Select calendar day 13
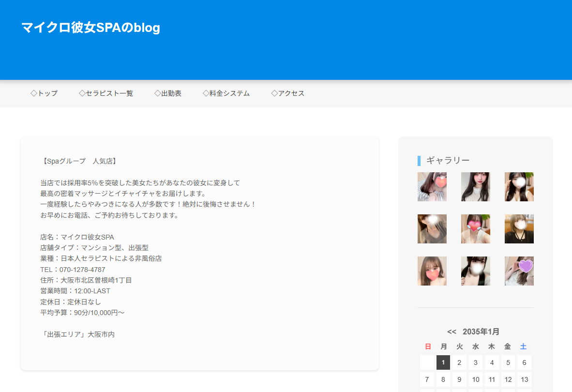 click(524, 379)
